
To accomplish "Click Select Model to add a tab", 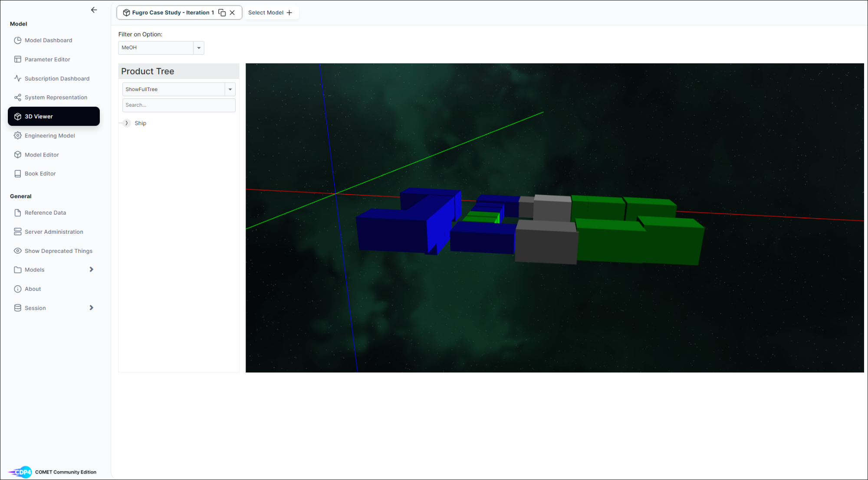I will [x=270, y=13].
